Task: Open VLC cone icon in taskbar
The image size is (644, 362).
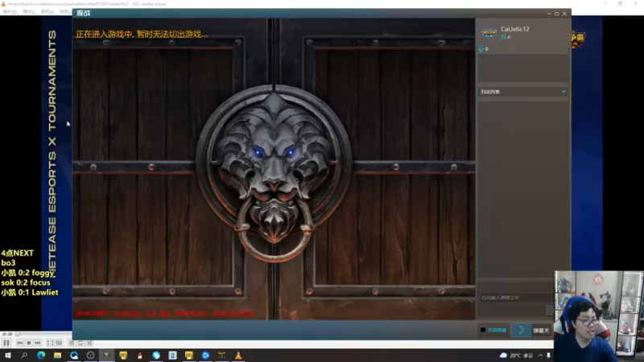Action: [x=238, y=356]
